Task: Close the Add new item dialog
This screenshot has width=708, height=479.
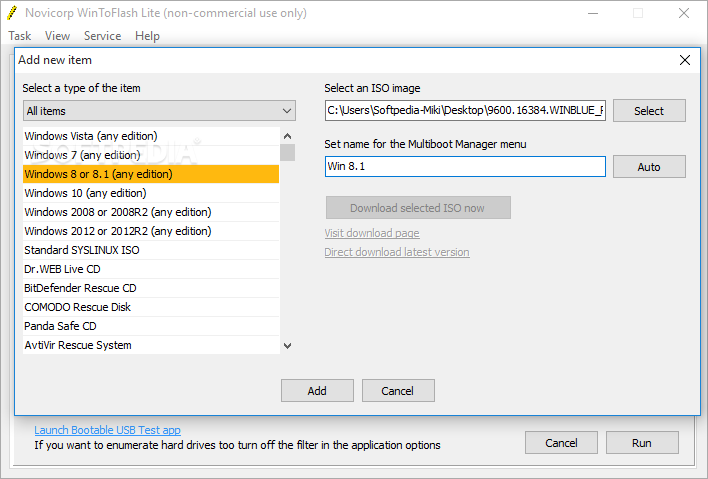Action: [685, 60]
